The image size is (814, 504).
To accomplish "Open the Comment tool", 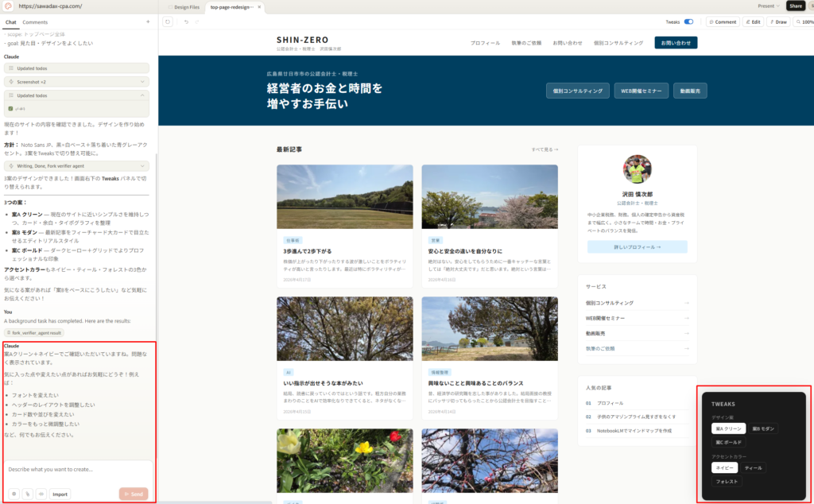I will click(x=722, y=21).
